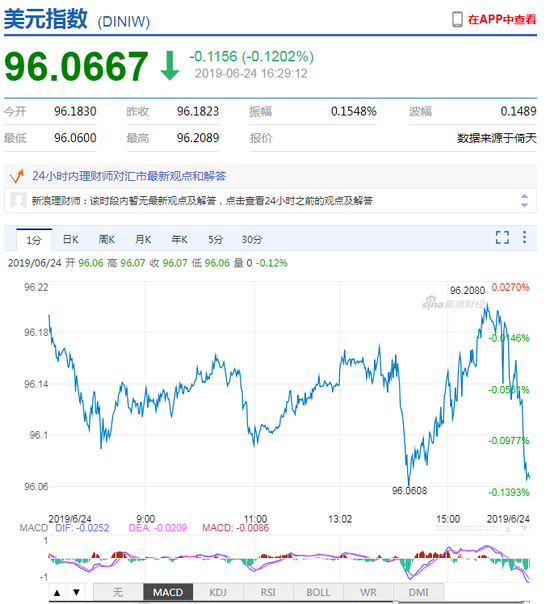This screenshot has width=550, height=604.
Task: Click the horizontal range scrollbar below indicators
Action: click(289, 602)
